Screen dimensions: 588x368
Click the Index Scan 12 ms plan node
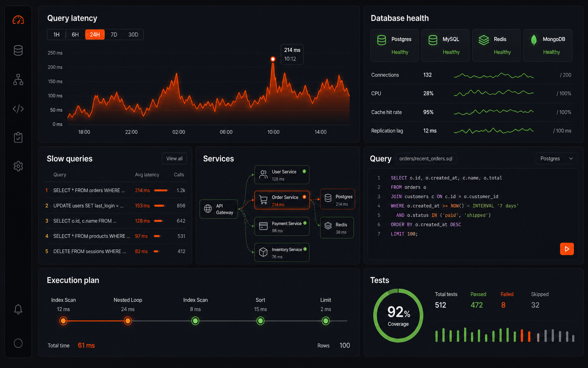coord(63,321)
